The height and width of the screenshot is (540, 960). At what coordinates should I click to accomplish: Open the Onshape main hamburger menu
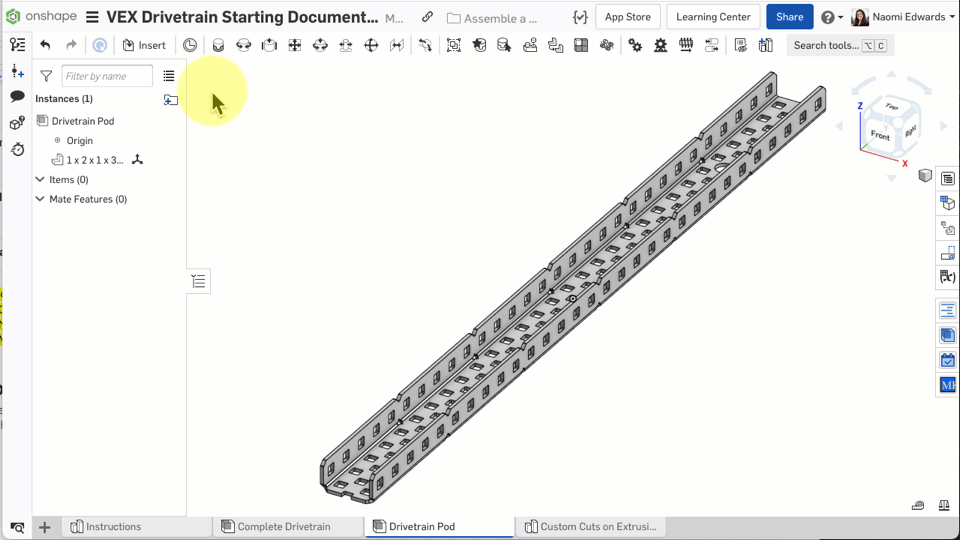click(92, 17)
